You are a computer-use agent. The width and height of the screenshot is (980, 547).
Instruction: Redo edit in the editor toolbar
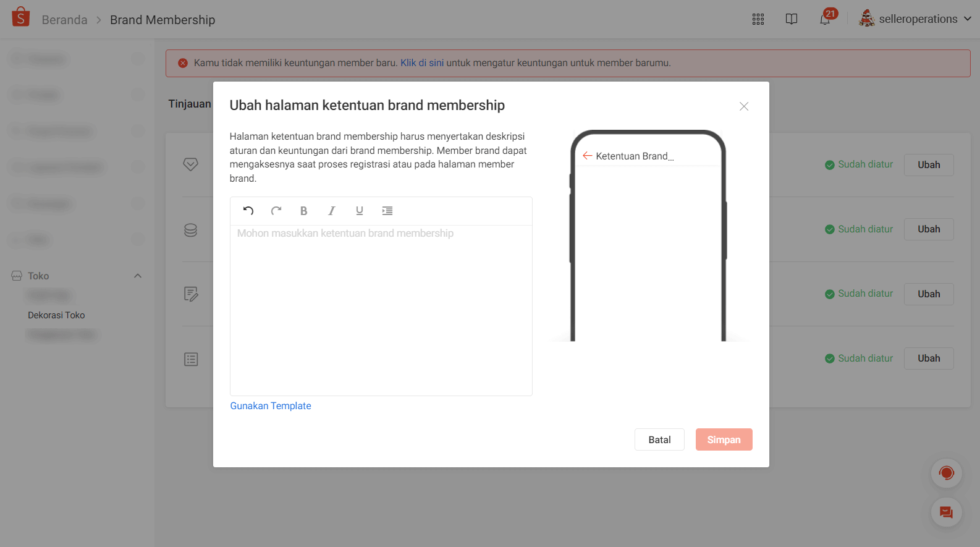pyautogui.click(x=276, y=211)
